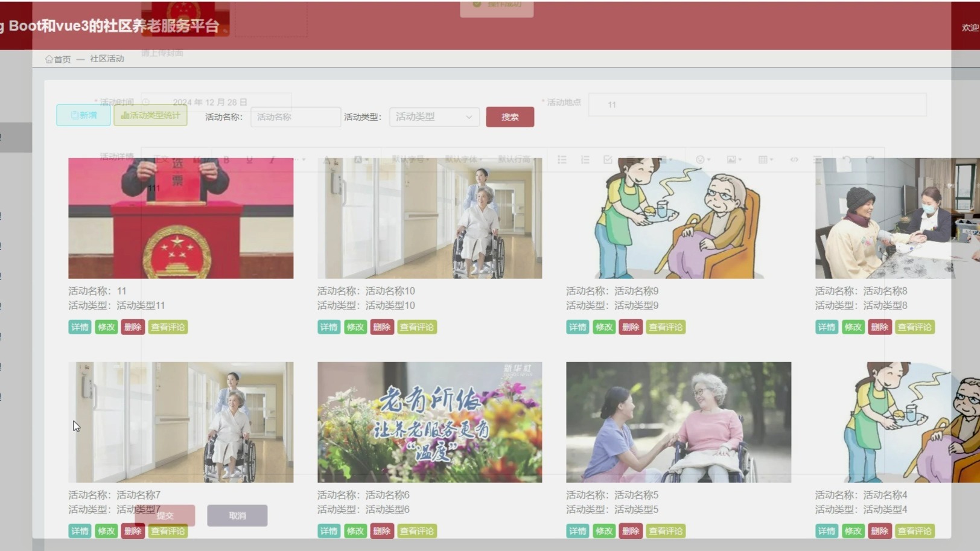Screen dimensions: 980x551
Task: Open 查看评论 for 活动名称4
Action: tap(915, 531)
